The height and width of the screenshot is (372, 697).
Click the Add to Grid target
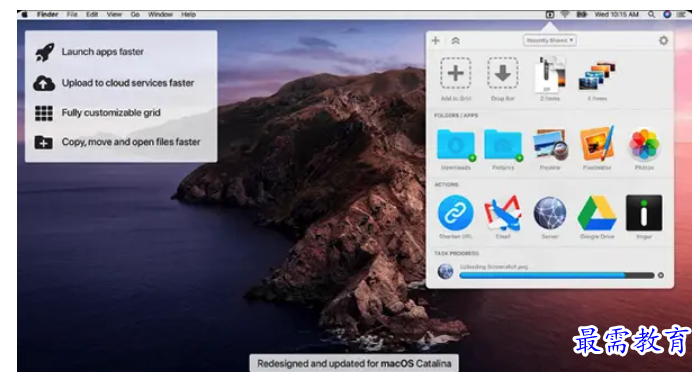456,73
